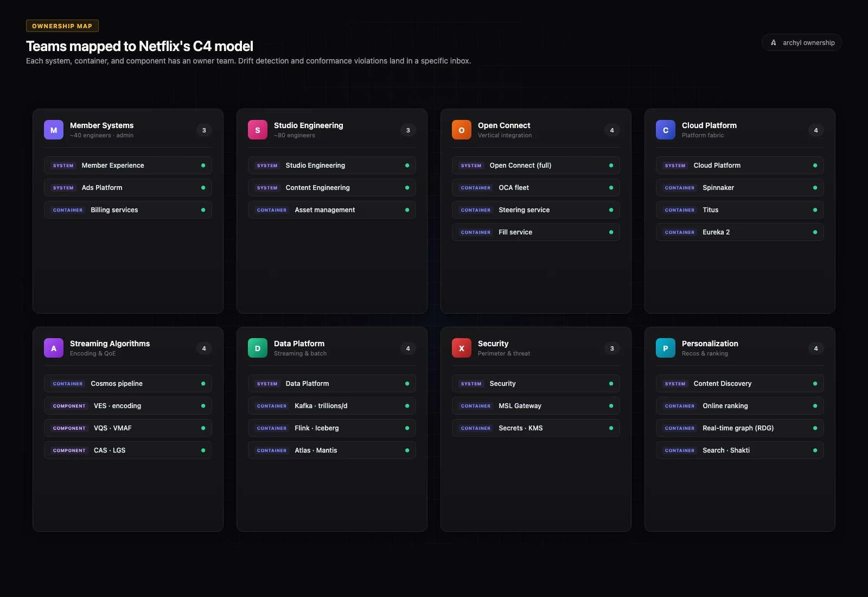The image size is (868, 597).
Task: Select the Titus container row
Action: pyautogui.click(x=740, y=210)
